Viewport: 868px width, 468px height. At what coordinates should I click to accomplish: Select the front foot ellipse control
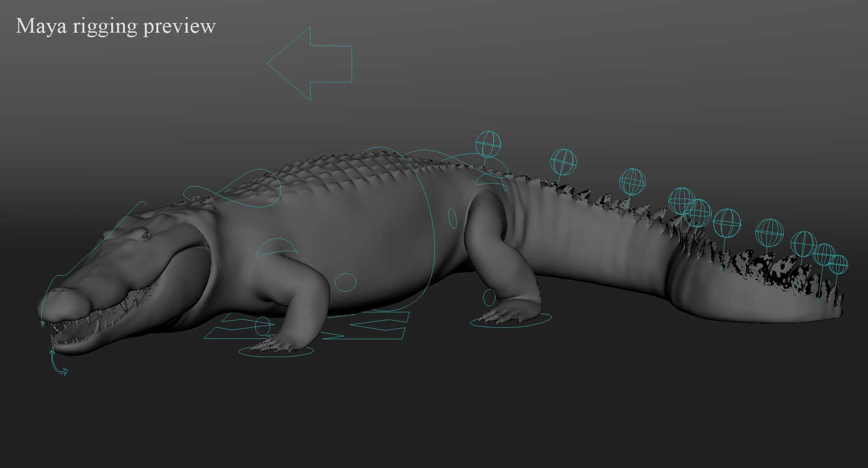coord(276,351)
